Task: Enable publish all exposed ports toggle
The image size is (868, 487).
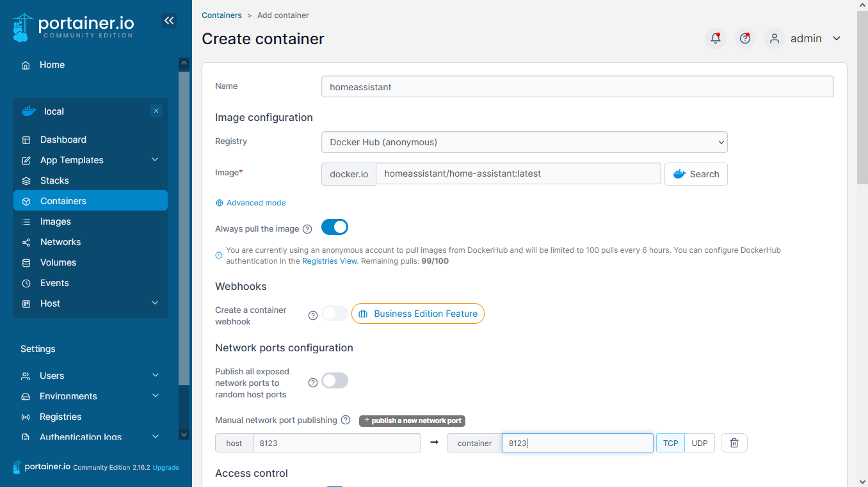Action: [x=335, y=381]
